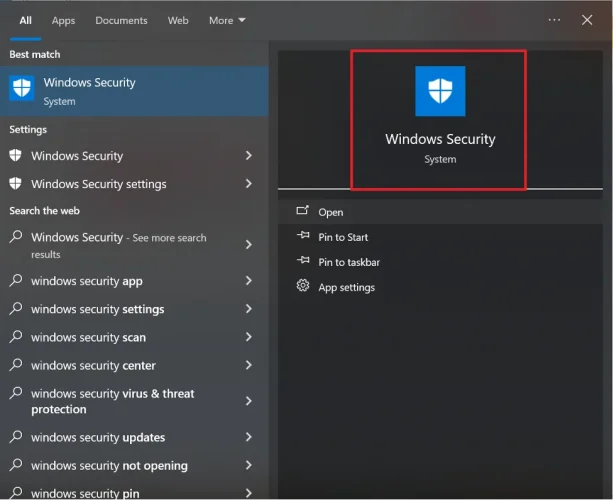Click the Pin to Start pin icon

[x=302, y=237]
